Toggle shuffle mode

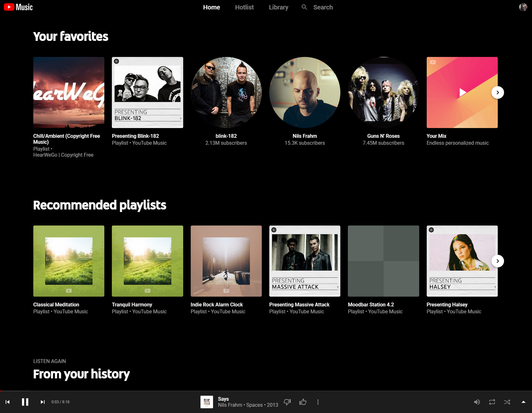point(507,402)
